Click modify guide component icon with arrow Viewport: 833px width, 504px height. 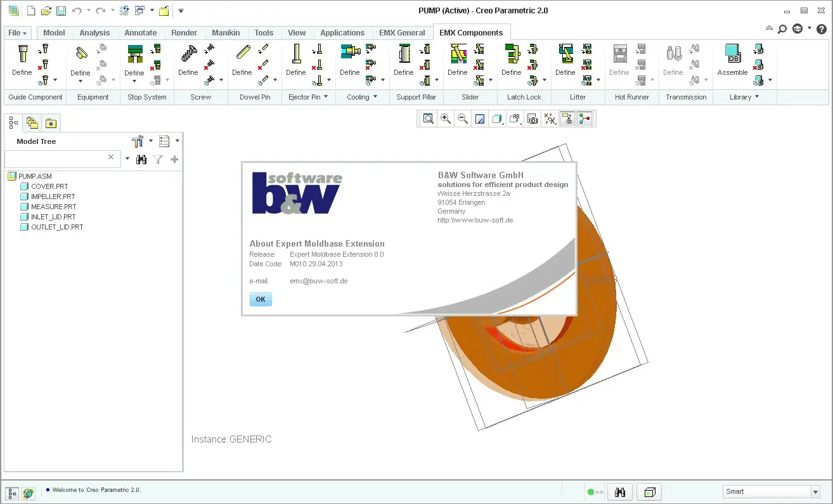[44, 49]
